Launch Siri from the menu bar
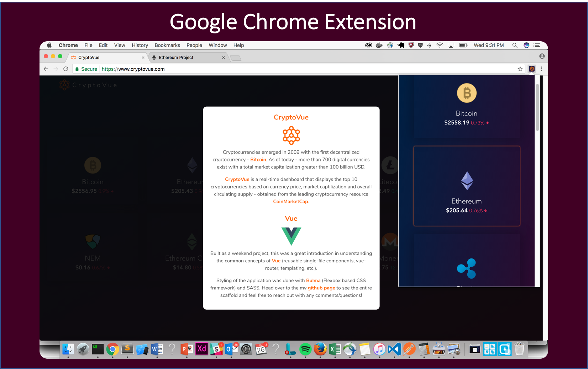The image size is (588, 369). point(526,45)
